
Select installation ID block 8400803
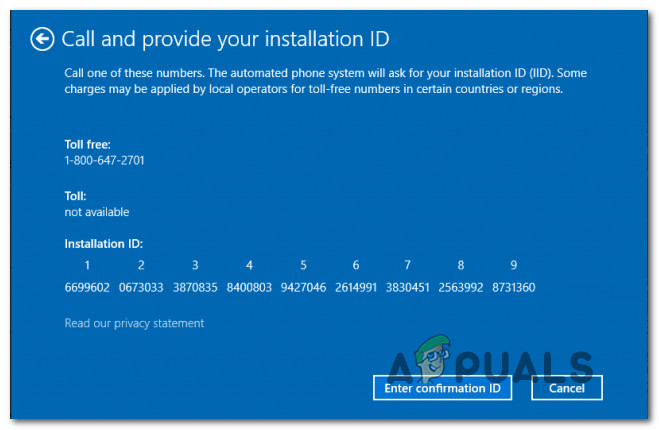pos(249,288)
